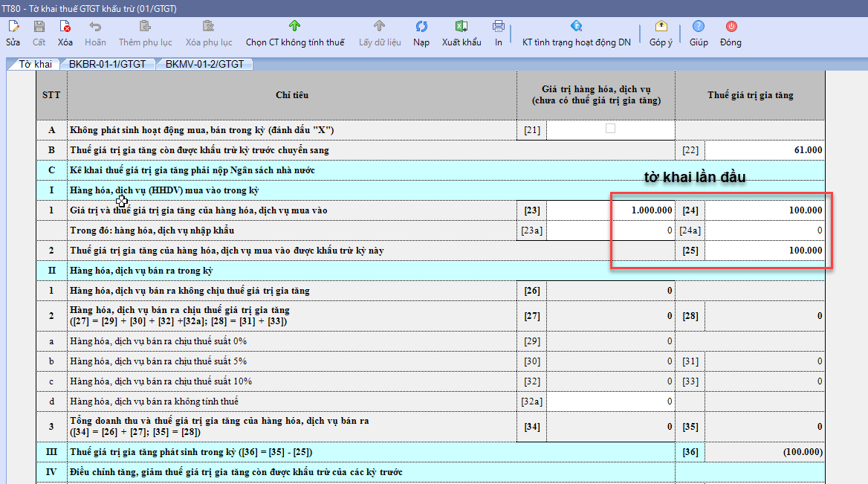Click the 'Chỉ tiêu' column header
The width and height of the screenshot is (868, 484).
click(x=292, y=95)
